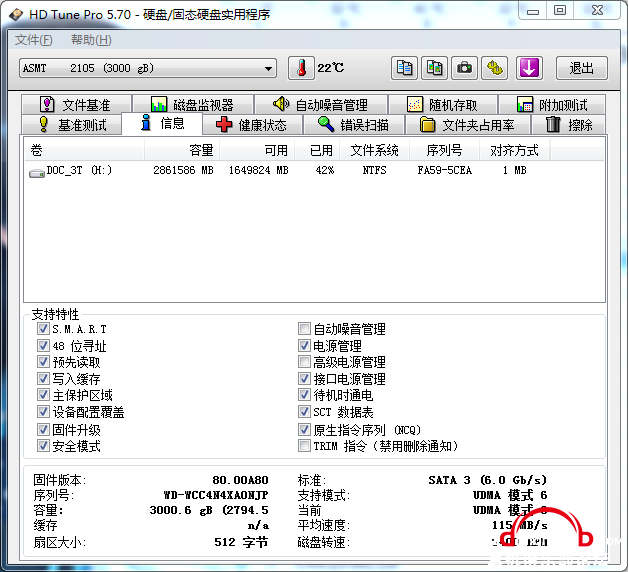Switch to the 磁盘监视器 tab
The image size is (628, 572).
coord(193,105)
